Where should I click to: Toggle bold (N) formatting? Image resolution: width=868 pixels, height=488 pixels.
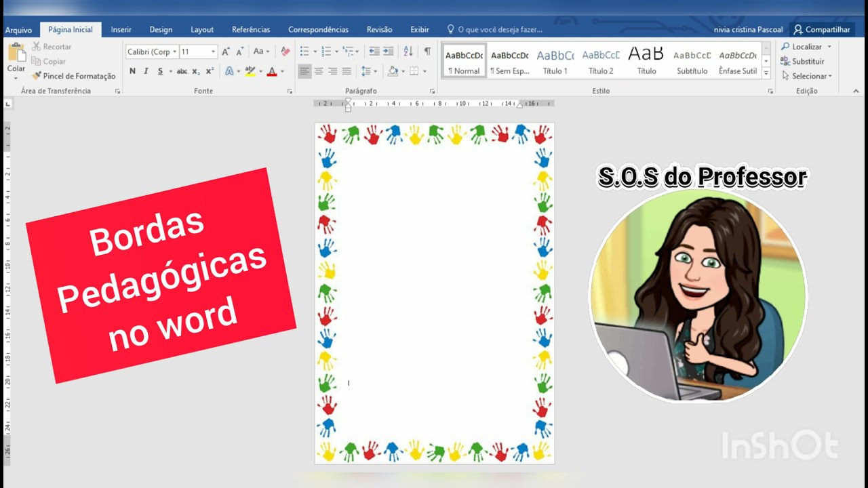(x=132, y=71)
